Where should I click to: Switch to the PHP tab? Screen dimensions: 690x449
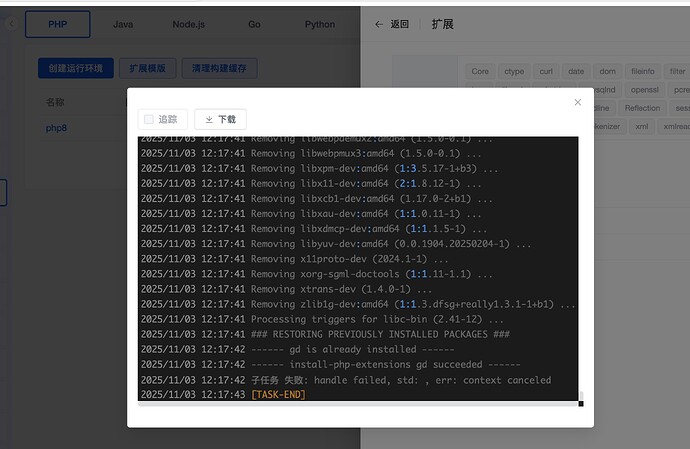(x=57, y=24)
